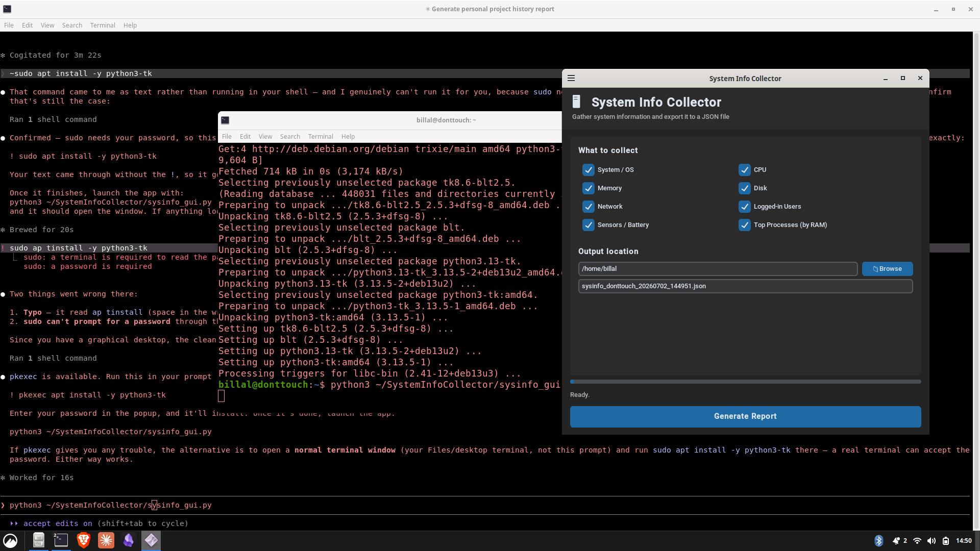Toggle the Sensors / Battery checkbox

589,225
